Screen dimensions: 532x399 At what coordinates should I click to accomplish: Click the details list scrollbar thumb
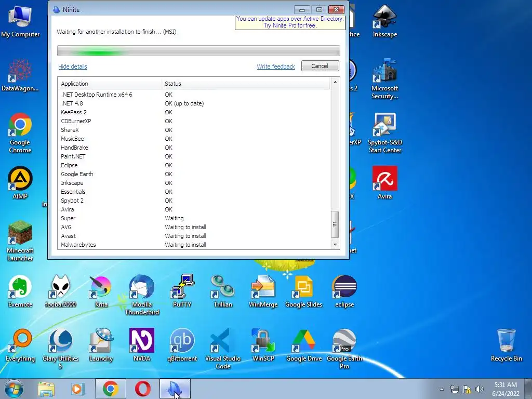(335, 224)
